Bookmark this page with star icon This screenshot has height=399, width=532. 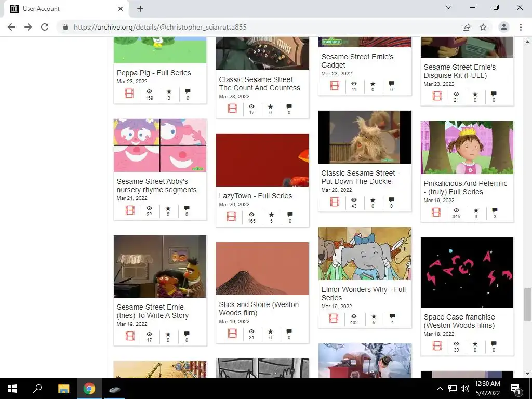pos(483,27)
